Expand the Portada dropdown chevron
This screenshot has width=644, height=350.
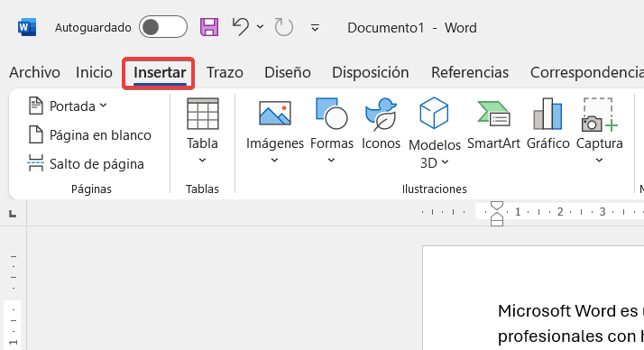(x=103, y=106)
